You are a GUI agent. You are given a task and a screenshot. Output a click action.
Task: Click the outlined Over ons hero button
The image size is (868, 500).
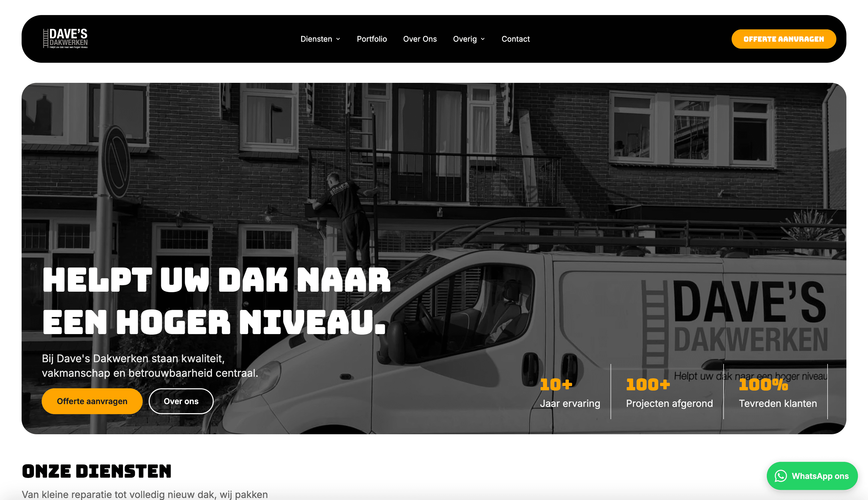pyautogui.click(x=181, y=401)
